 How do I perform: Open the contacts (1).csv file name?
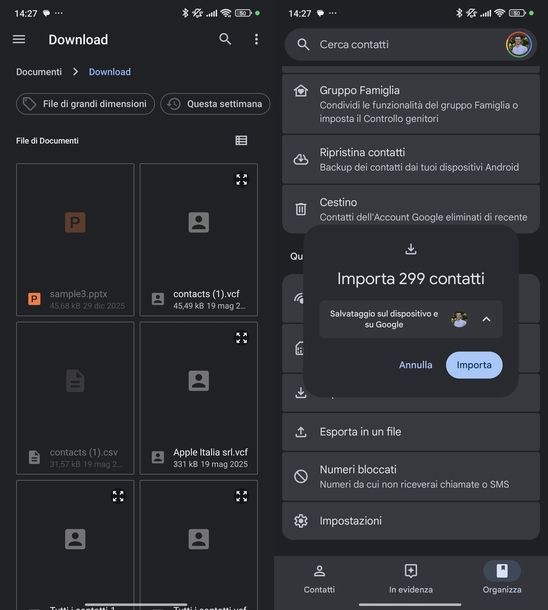click(84, 452)
